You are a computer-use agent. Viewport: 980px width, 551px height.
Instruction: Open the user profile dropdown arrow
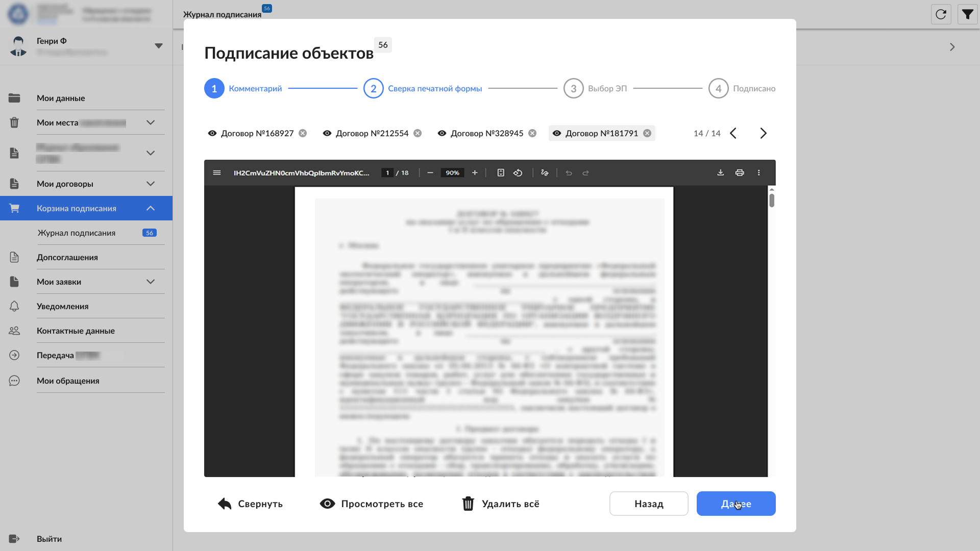point(159,46)
